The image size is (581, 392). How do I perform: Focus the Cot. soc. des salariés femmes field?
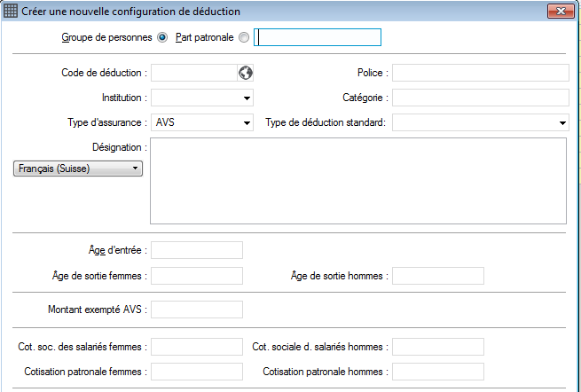pos(197,347)
